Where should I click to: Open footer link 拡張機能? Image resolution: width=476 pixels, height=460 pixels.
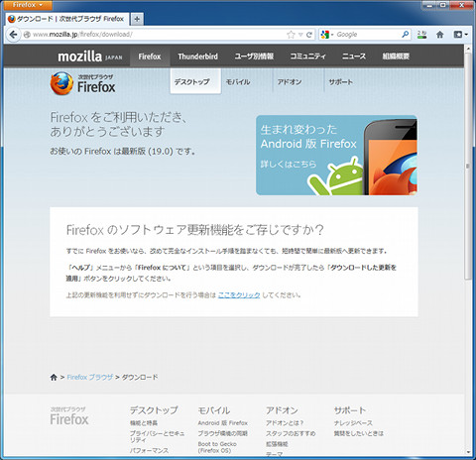tap(277, 444)
